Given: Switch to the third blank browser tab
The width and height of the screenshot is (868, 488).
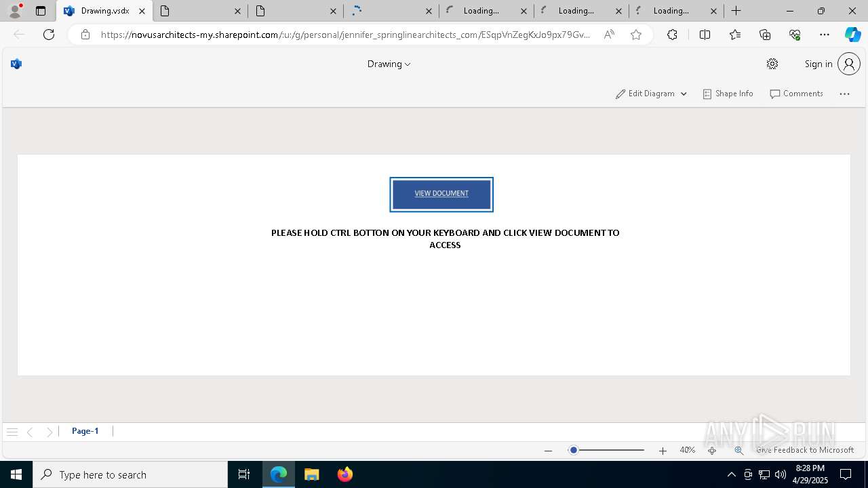Looking at the screenshot, I should pos(295,11).
